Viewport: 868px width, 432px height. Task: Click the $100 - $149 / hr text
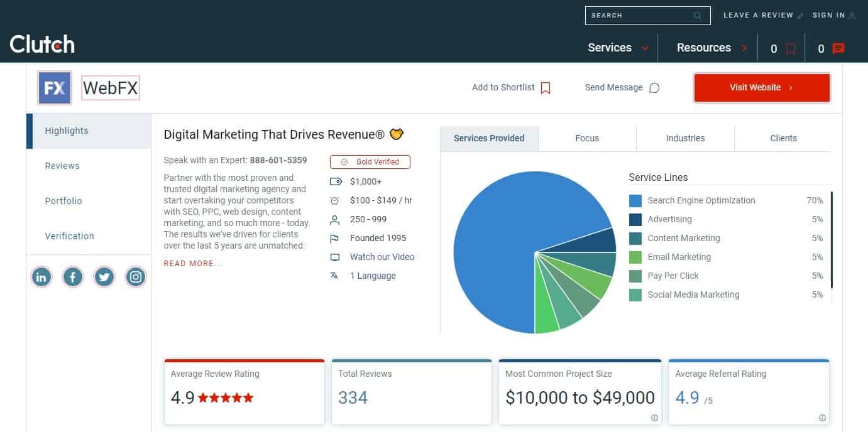point(381,200)
